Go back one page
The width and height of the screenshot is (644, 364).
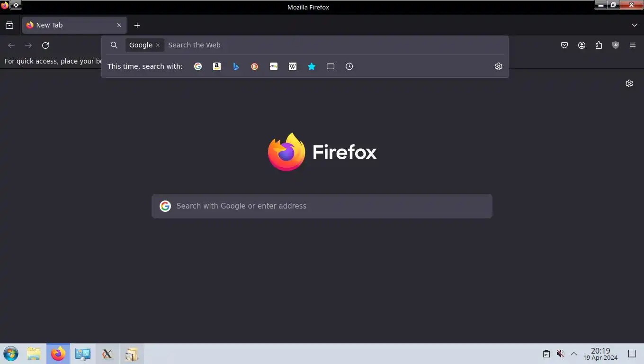pyautogui.click(x=11, y=45)
